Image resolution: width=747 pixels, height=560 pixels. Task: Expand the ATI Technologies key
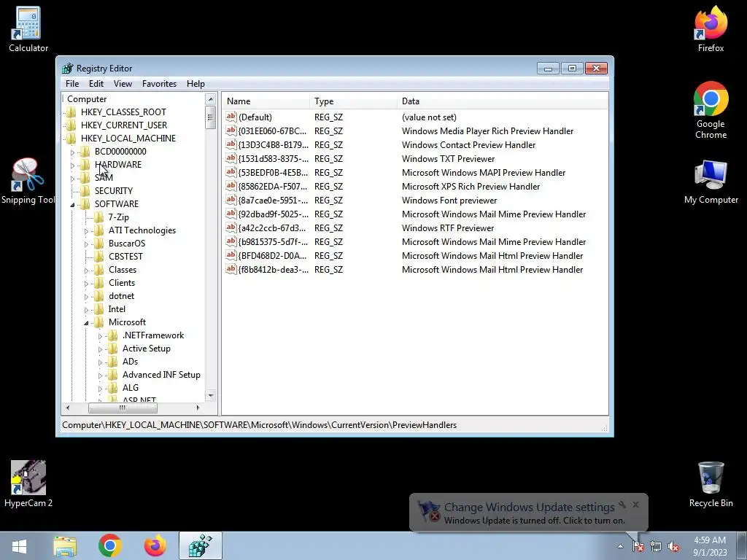86,231
